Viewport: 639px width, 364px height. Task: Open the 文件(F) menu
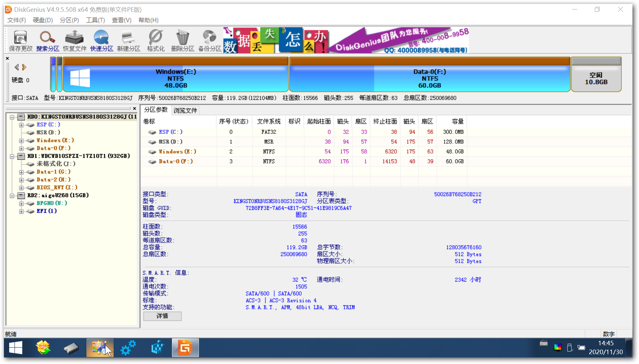pos(16,20)
